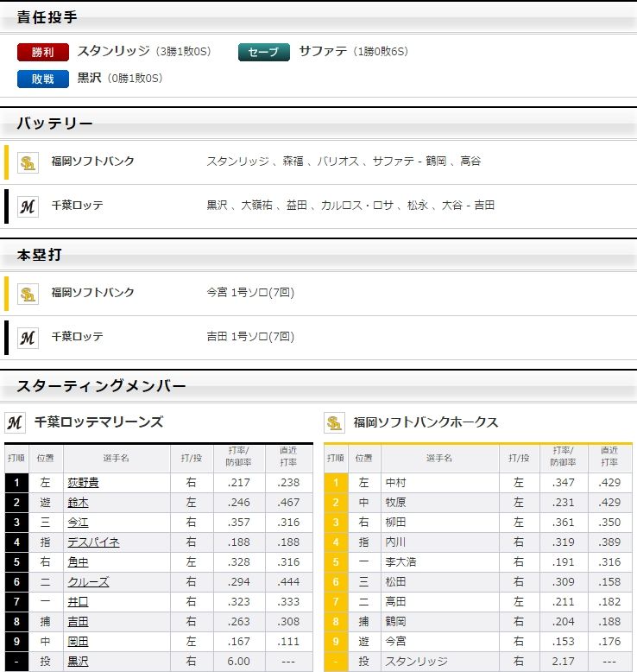Click 打順 column header in Marines table
This screenshot has height=672, width=637.
[16, 458]
